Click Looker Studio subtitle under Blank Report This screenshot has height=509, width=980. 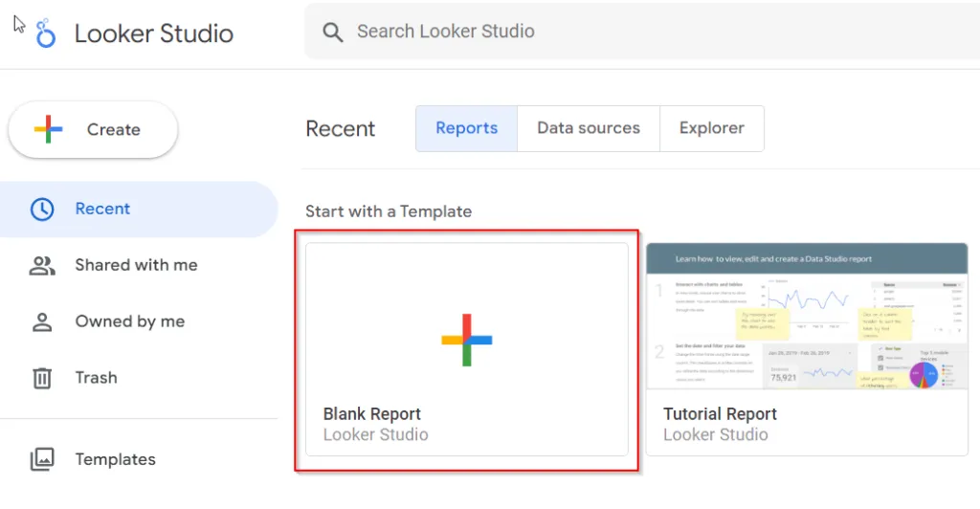pos(375,434)
